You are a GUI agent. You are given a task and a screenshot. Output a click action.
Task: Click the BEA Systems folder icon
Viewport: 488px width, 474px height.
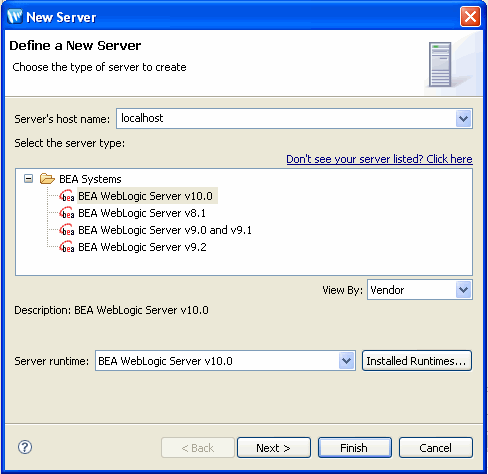[47, 179]
